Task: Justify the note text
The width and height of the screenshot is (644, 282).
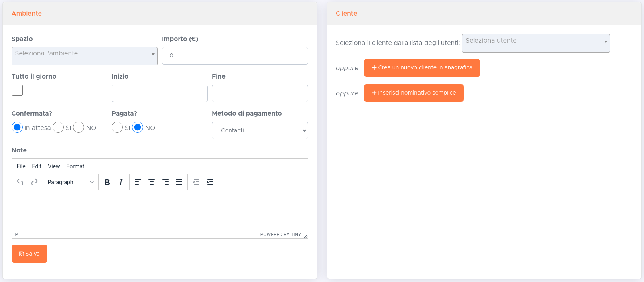Action: 179,182
